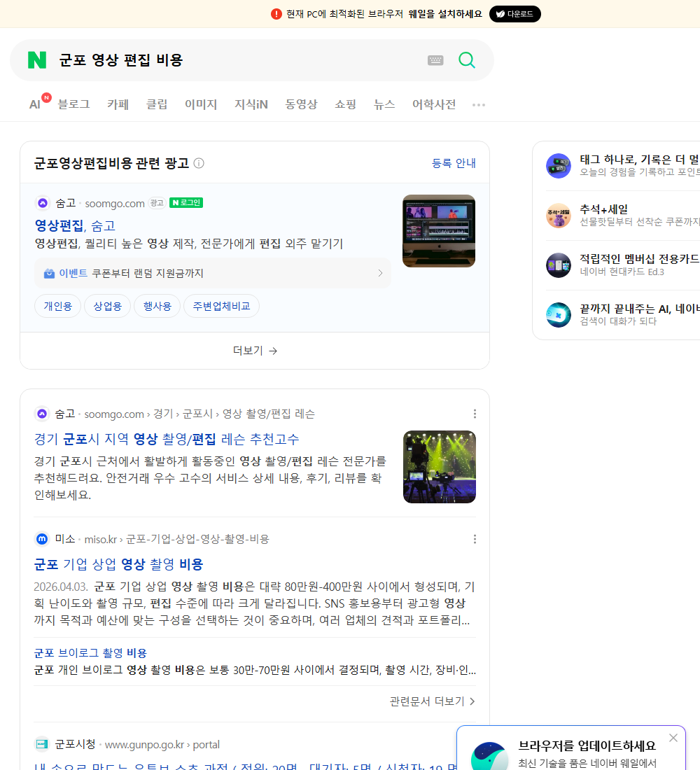Switch to the 동영상 tab
Viewport: 700px width, 770px height.
pos(301,104)
